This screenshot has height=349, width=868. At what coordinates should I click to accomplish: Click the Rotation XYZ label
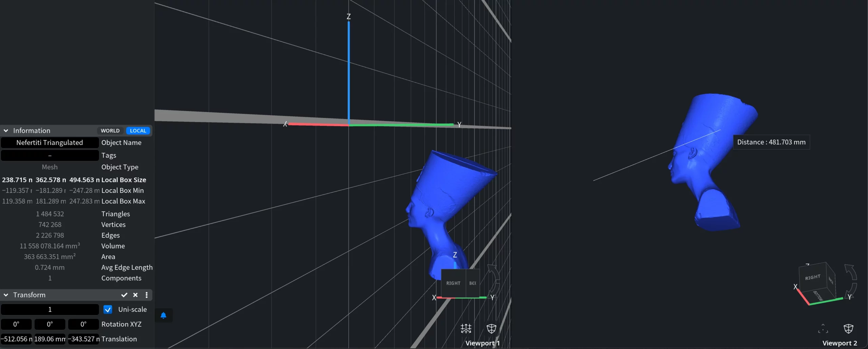[x=121, y=324]
